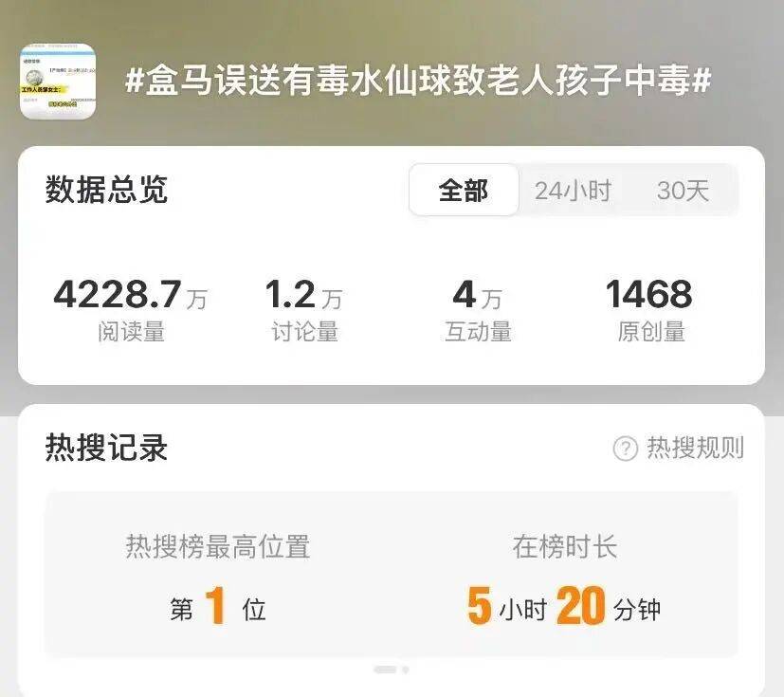
Task: Tap the 5小时20分钟 on-list duration
Action: pos(564,606)
